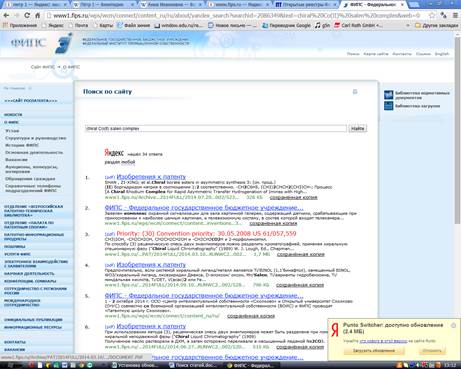The width and height of the screenshot is (461, 369).
Task: Click the page vertical scrollbar thumb
Action: point(457,130)
